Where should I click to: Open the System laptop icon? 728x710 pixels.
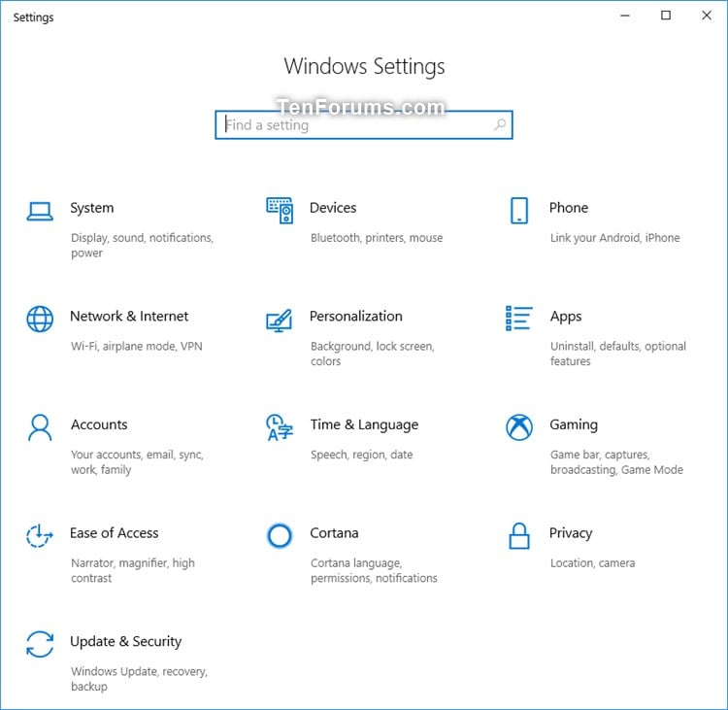(x=40, y=211)
